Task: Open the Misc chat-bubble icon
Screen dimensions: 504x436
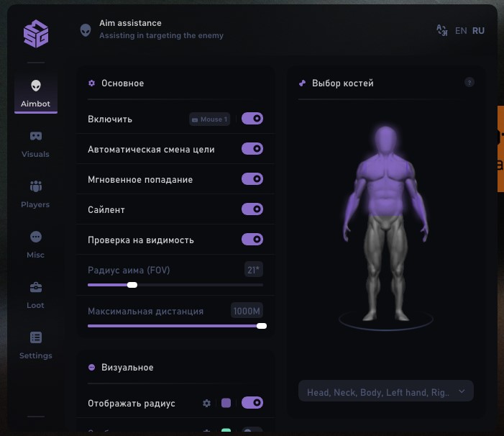Action: [x=35, y=237]
